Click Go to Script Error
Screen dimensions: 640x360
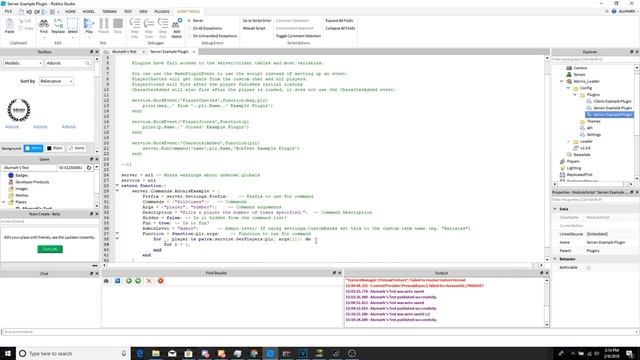pyautogui.click(x=257, y=20)
